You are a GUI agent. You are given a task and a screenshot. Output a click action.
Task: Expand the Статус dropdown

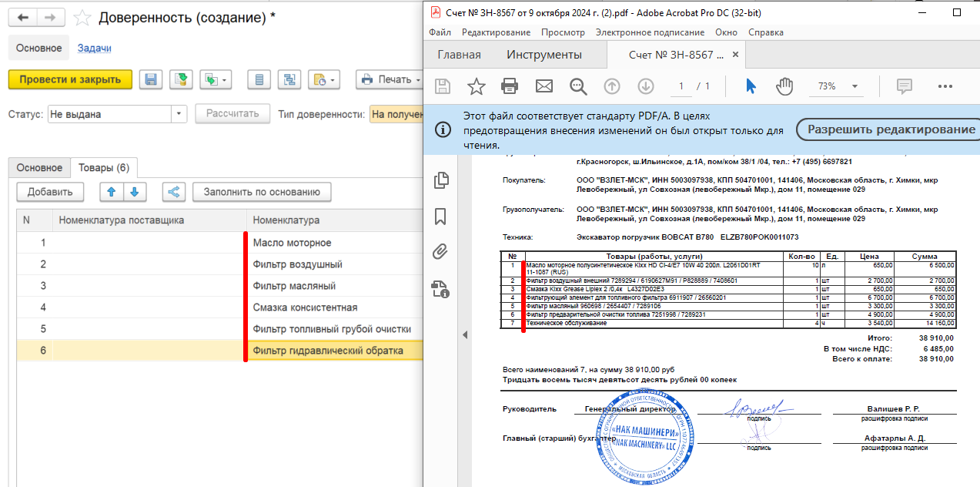179,114
